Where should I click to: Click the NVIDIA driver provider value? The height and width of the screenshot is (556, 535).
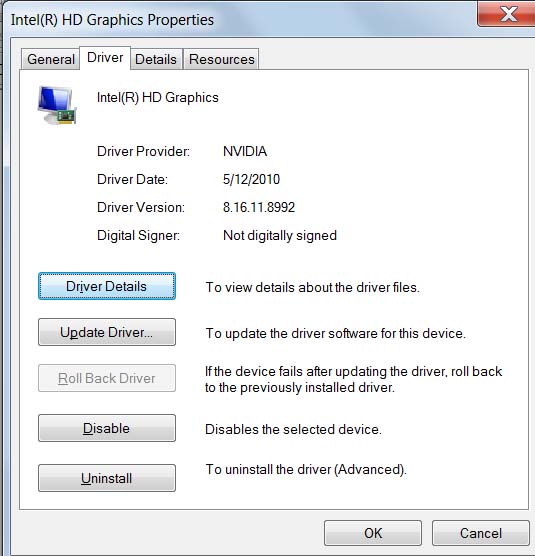point(245,151)
